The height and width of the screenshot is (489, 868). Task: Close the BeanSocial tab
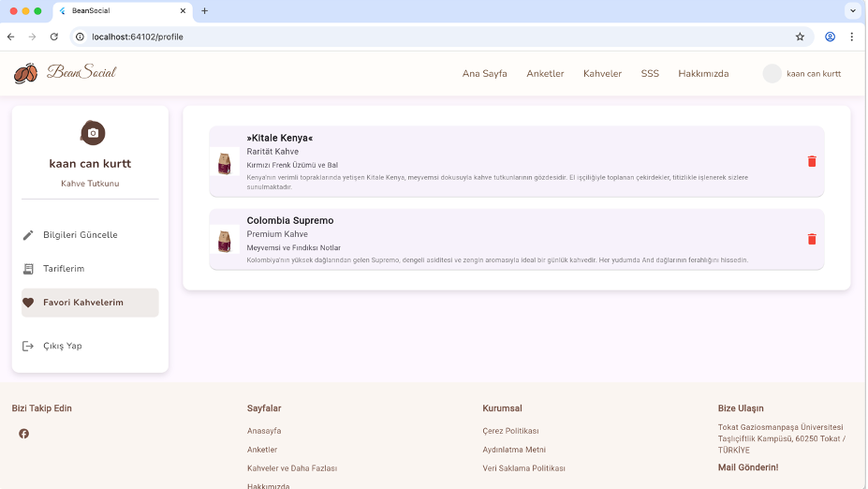click(x=183, y=10)
